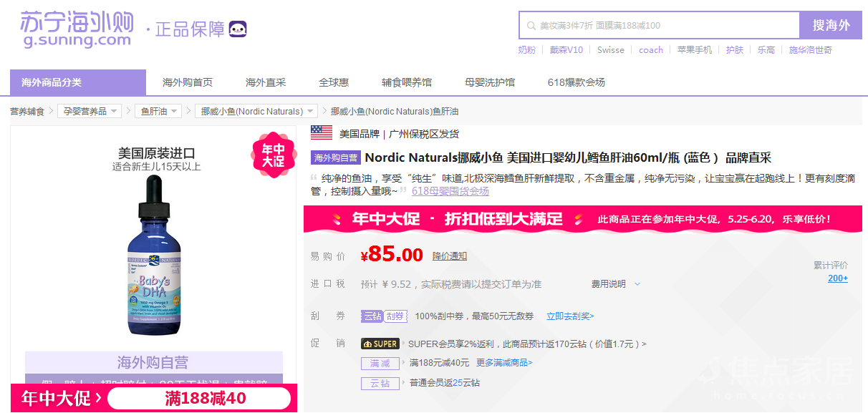Image resolution: width=868 pixels, height=413 pixels.
Task: Go to the 海外购首页 tab
Action: [x=188, y=82]
